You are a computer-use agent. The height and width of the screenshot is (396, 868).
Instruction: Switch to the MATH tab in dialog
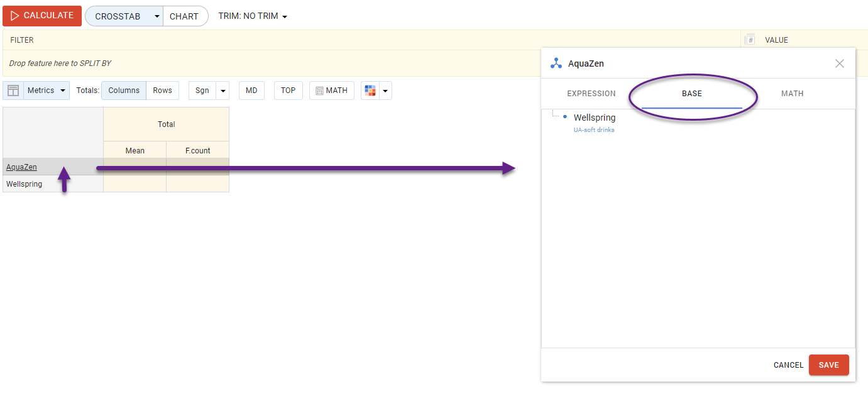coord(792,94)
